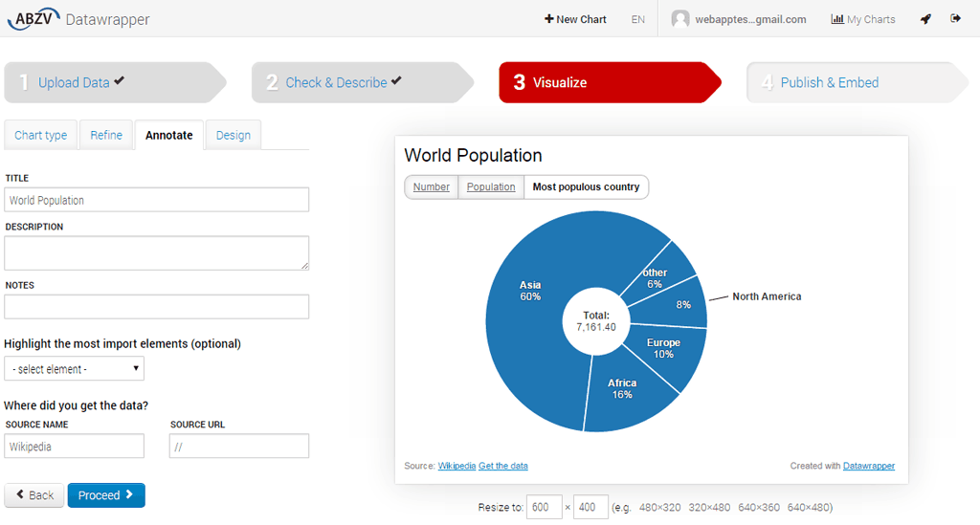980x525 pixels.
Task: Select step 3 Visualize
Action: pyautogui.click(x=610, y=82)
